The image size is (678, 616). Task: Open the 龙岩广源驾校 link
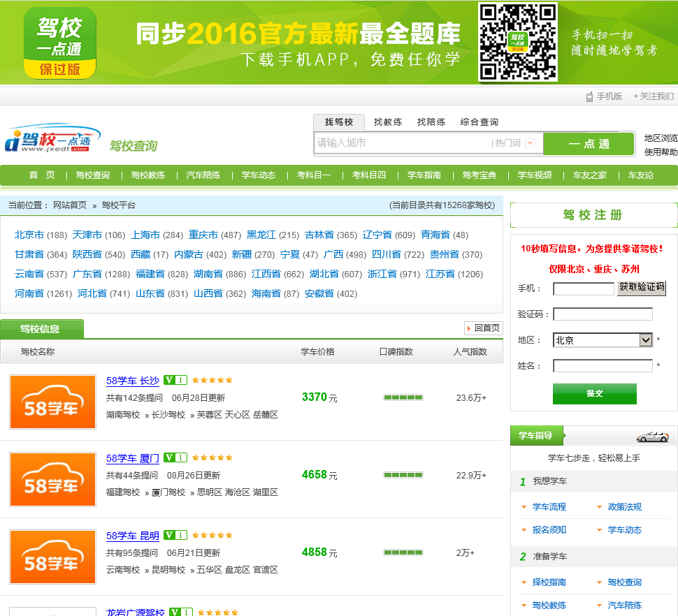pyautogui.click(x=136, y=612)
